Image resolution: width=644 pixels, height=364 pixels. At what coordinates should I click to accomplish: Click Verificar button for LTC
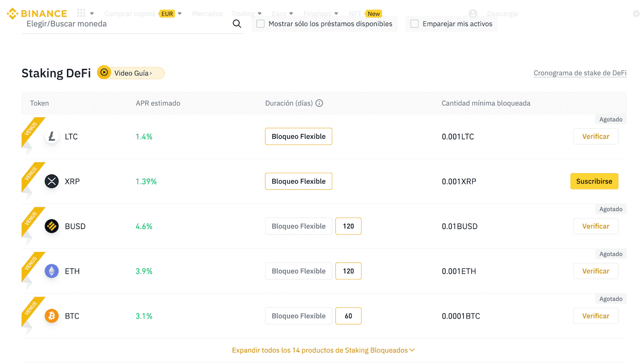point(596,136)
